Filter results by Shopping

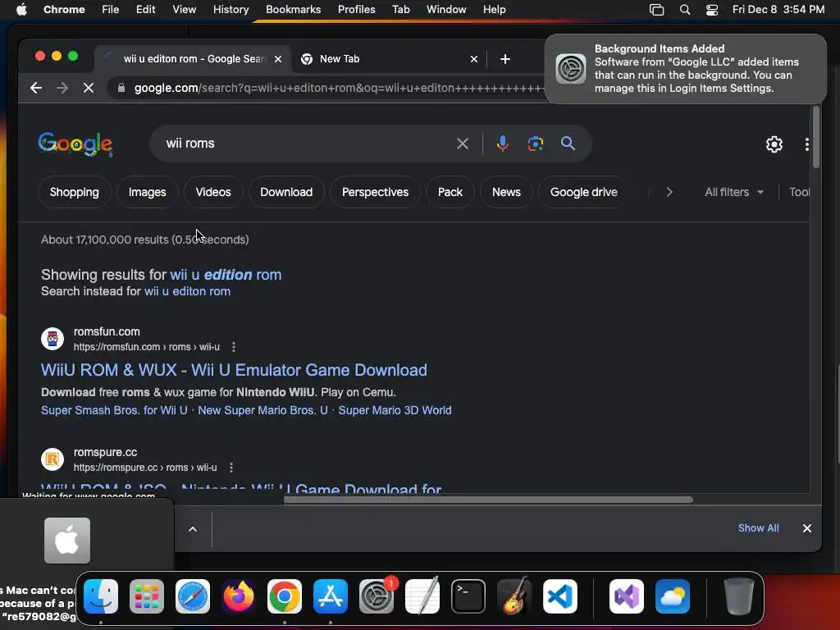click(x=75, y=192)
